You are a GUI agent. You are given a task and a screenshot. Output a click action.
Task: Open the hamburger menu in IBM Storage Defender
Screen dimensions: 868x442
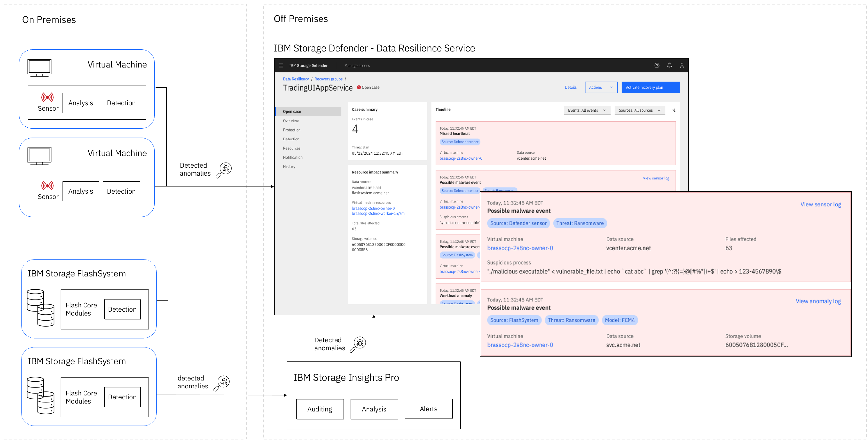[281, 65]
